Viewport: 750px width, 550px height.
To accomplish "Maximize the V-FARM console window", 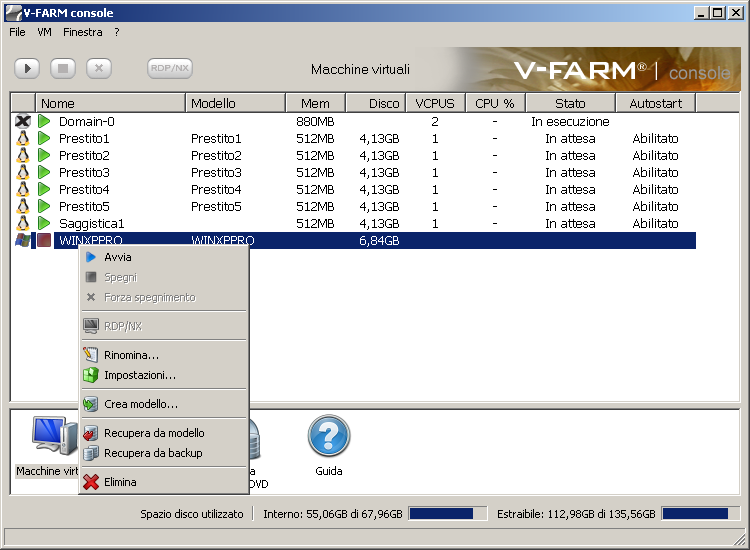I will point(717,13).
